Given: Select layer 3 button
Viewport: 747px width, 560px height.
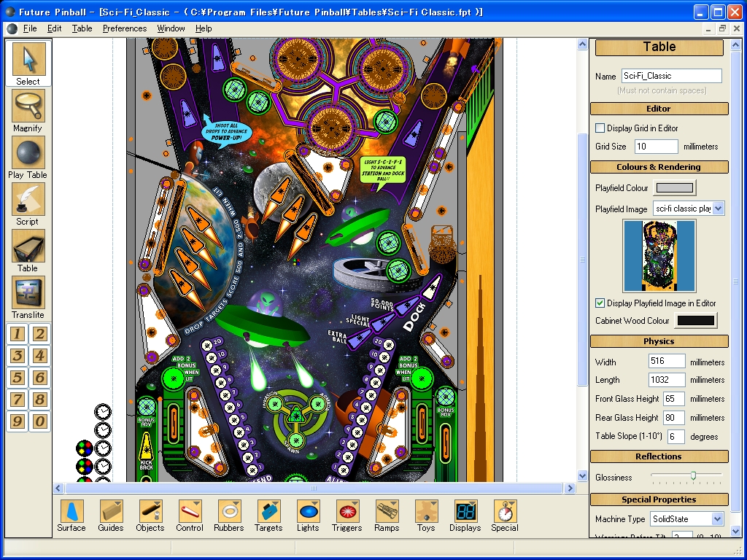Looking at the screenshot, I should (x=18, y=356).
